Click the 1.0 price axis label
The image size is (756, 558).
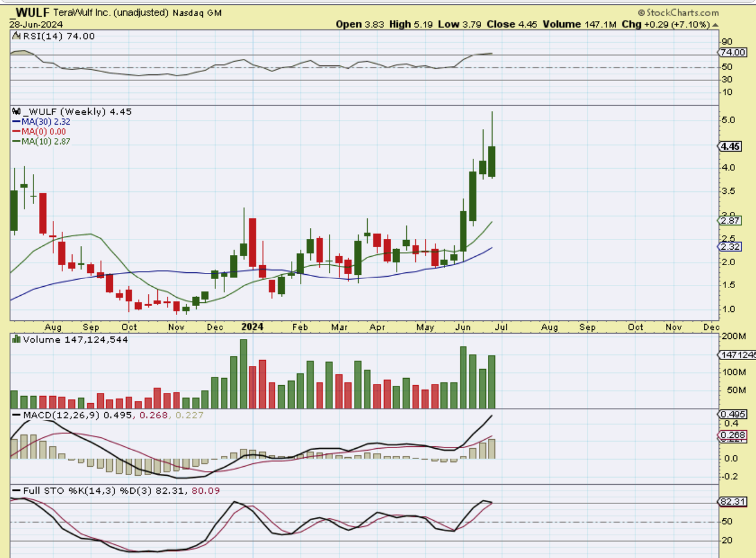728,309
